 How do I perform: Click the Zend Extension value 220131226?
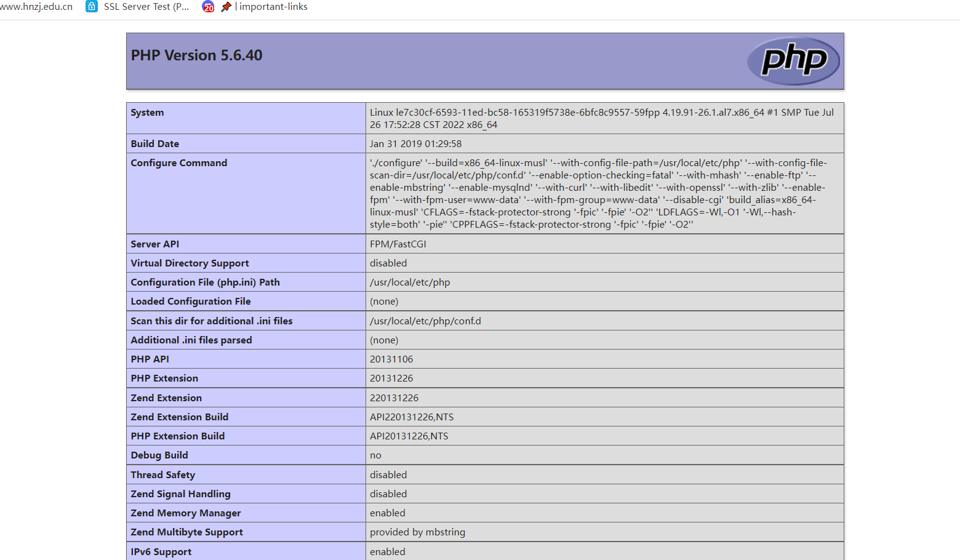pos(394,398)
